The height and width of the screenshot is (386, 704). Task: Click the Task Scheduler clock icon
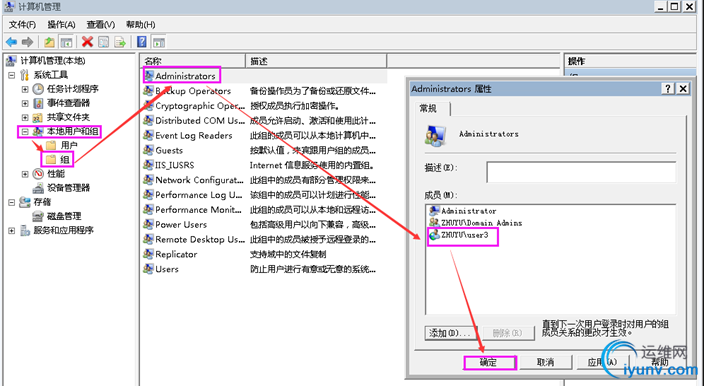coord(38,89)
